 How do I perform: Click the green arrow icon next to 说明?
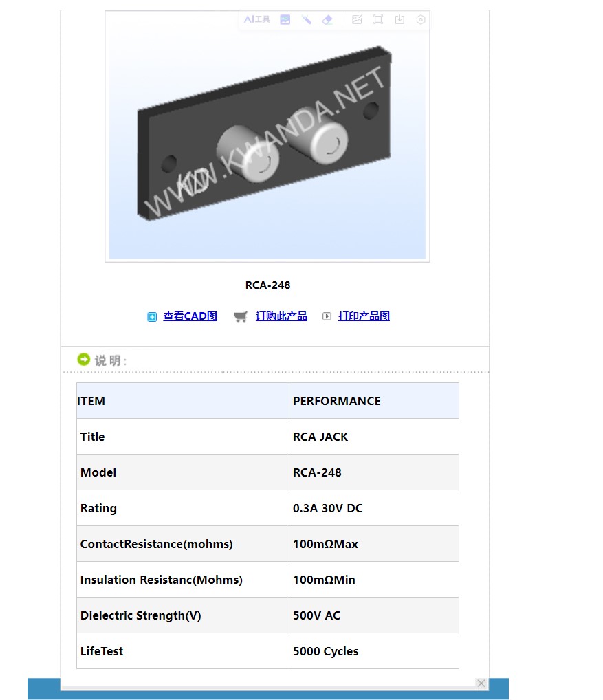tap(83, 360)
